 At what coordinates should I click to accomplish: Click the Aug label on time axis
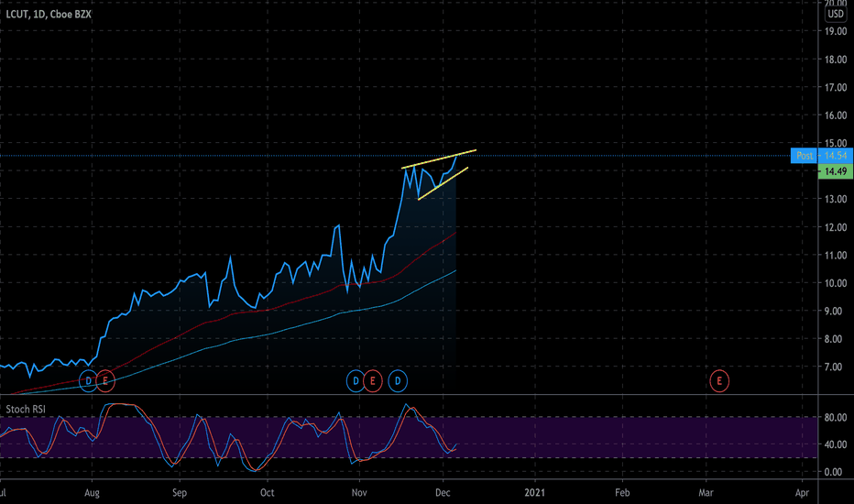tap(92, 493)
